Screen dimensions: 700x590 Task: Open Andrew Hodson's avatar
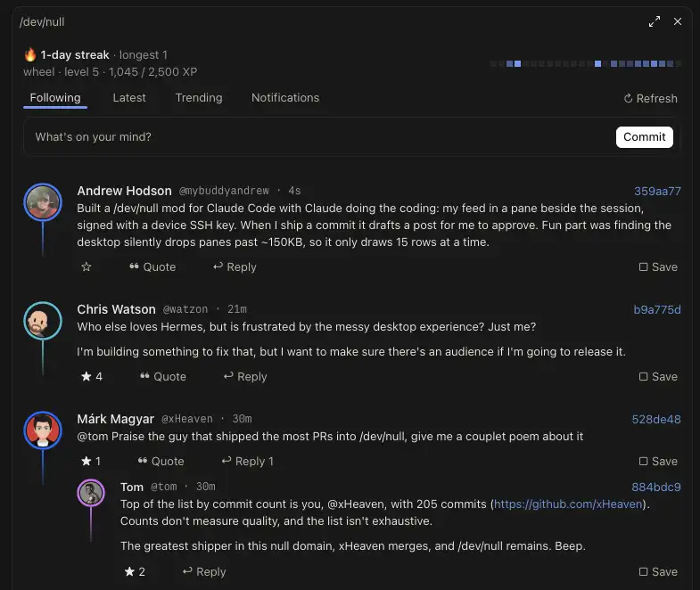tap(43, 202)
